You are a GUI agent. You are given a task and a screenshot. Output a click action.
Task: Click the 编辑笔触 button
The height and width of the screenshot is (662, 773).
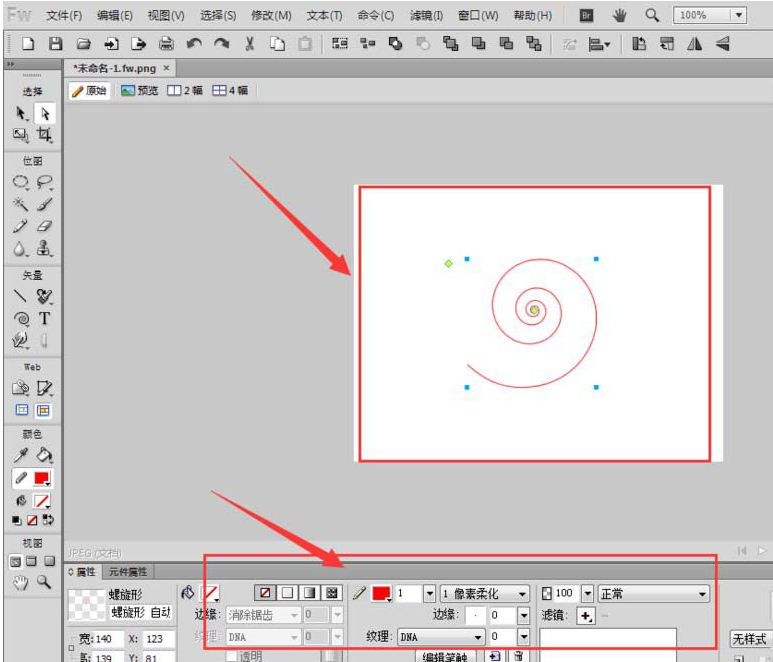[445, 657]
